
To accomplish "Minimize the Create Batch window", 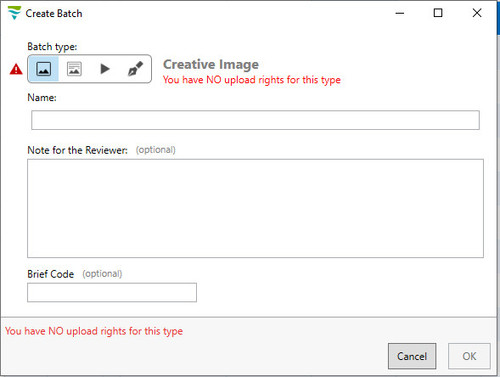I will 400,13.
